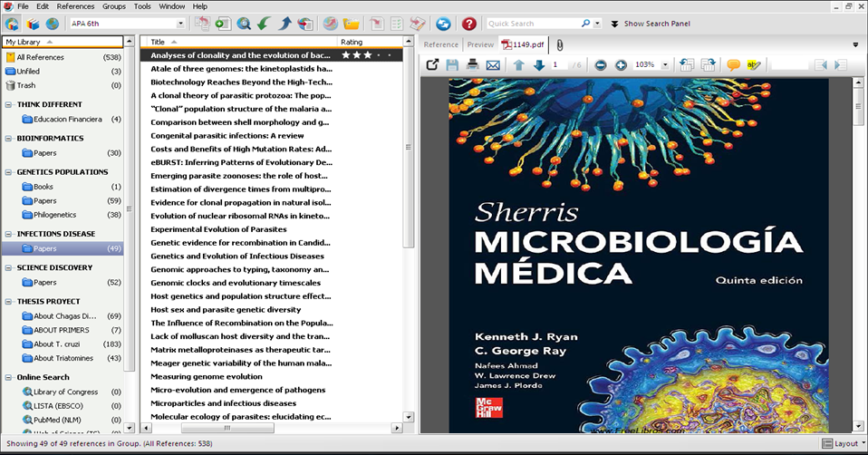Collapse the SCIENCE DISCOVERY group set
868x455 pixels.
pos(8,268)
